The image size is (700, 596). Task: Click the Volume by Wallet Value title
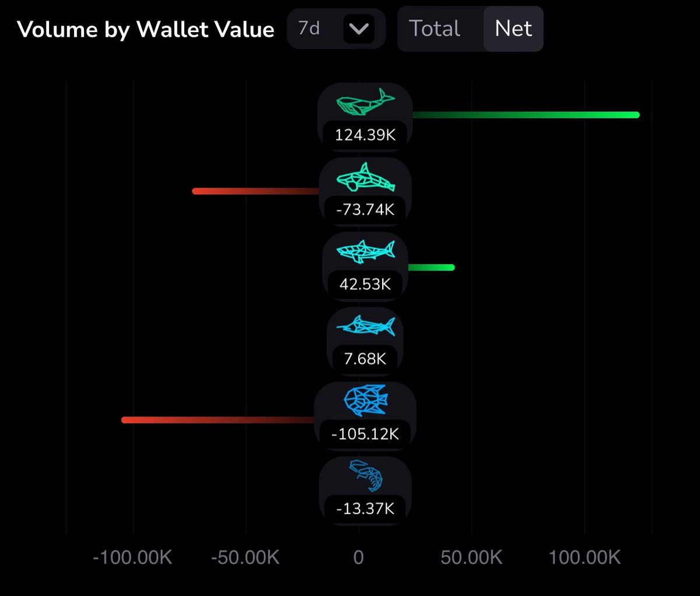(x=146, y=29)
